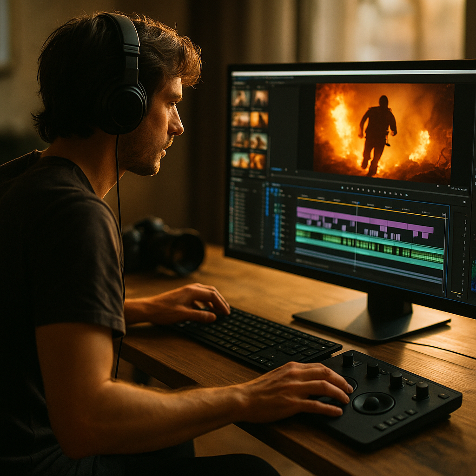
Task: Select the first item in the project file list
Action: (242, 190)
